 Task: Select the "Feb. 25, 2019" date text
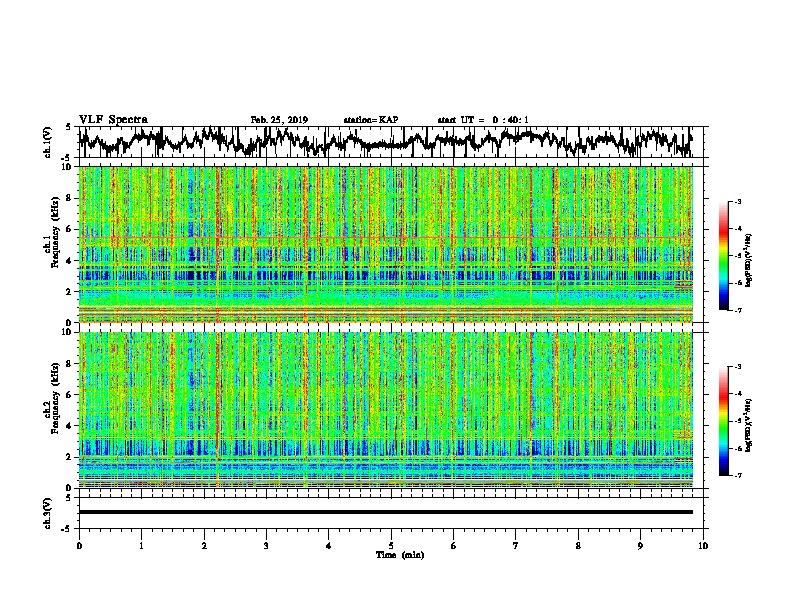pyautogui.click(x=279, y=120)
